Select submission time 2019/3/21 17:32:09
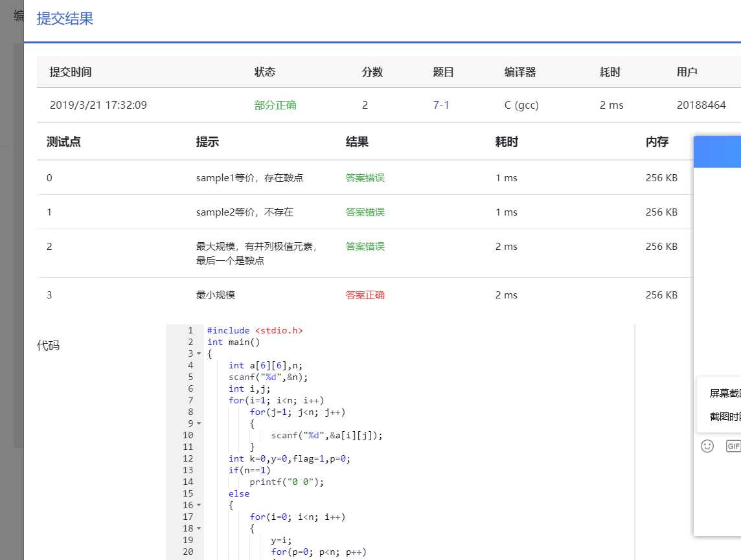 point(98,105)
